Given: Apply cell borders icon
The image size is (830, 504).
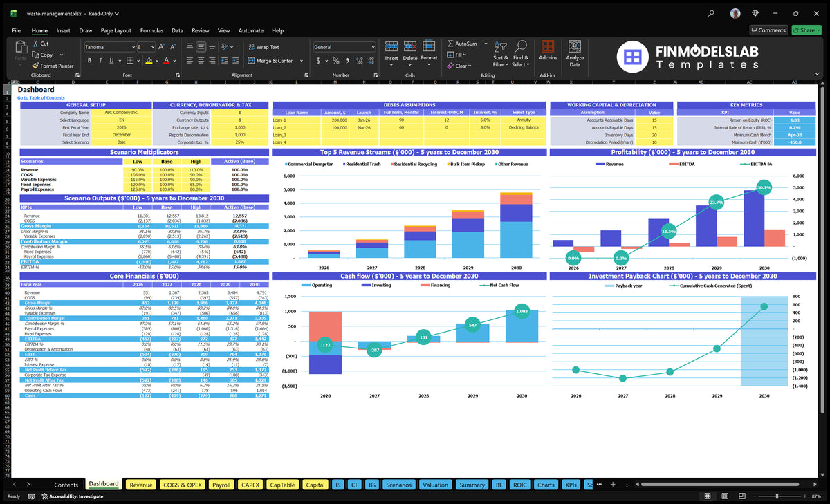Looking at the screenshot, I should point(131,61).
